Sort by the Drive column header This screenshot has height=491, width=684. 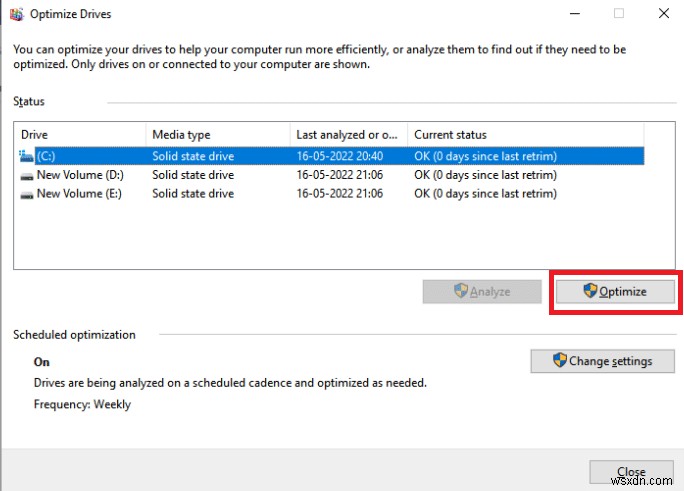80,134
